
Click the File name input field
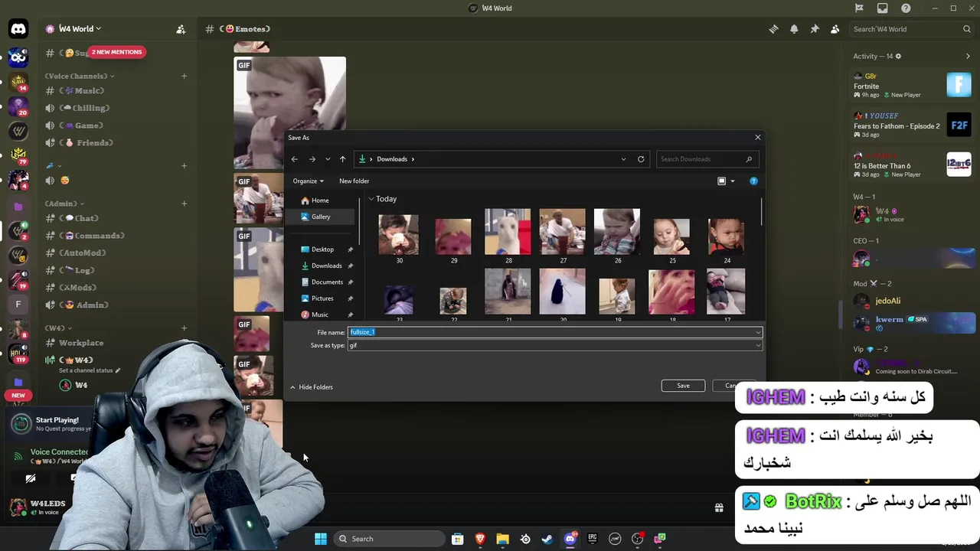550,332
